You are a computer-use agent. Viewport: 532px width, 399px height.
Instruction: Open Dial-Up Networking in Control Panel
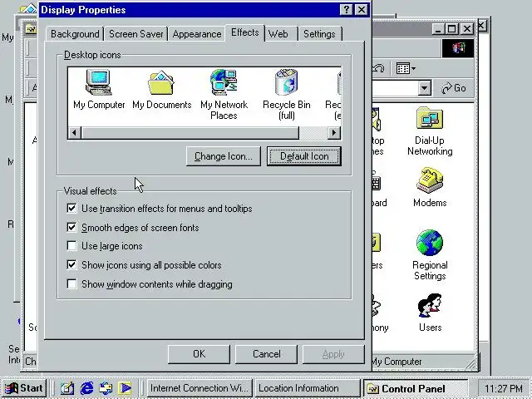pyautogui.click(x=430, y=131)
